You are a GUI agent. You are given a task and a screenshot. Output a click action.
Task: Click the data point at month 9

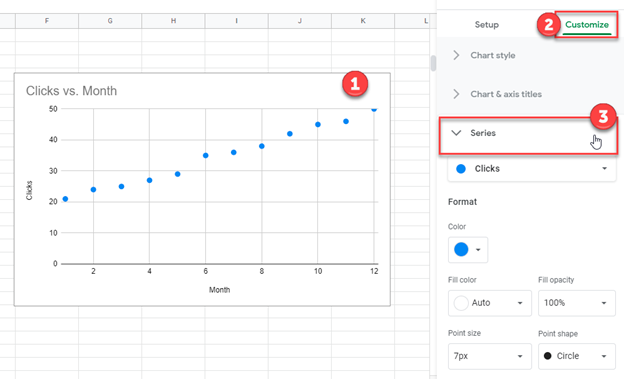(x=290, y=134)
